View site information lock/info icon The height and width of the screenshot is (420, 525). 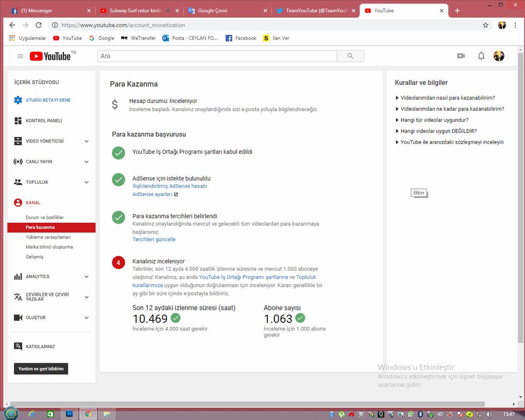(54, 25)
